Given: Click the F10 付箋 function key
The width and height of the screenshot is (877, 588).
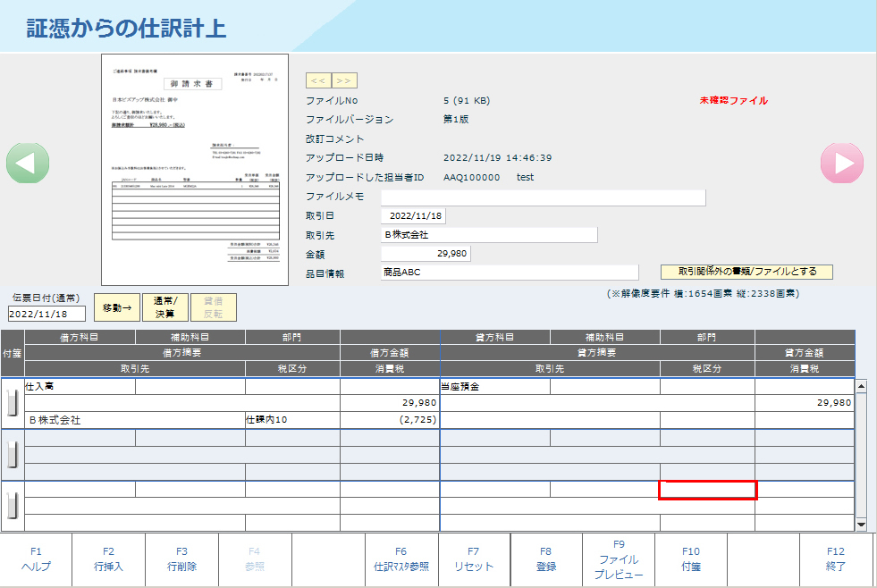Looking at the screenshot, I should tap(691, 559).
